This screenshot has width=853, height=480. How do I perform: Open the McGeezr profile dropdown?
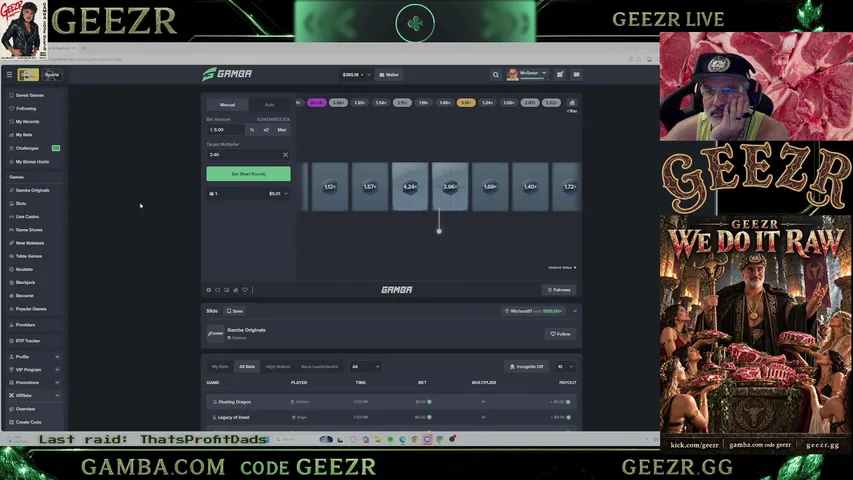527,74
